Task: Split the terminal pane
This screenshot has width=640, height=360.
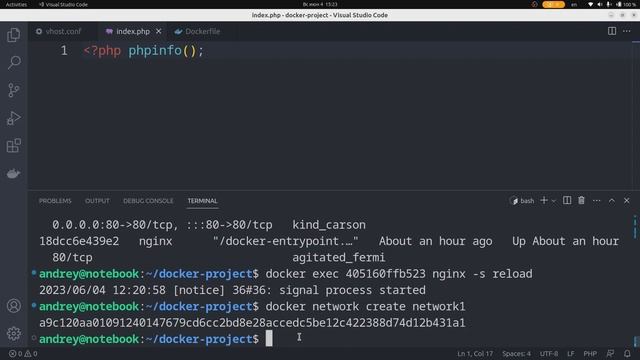Action: (567, 200)
